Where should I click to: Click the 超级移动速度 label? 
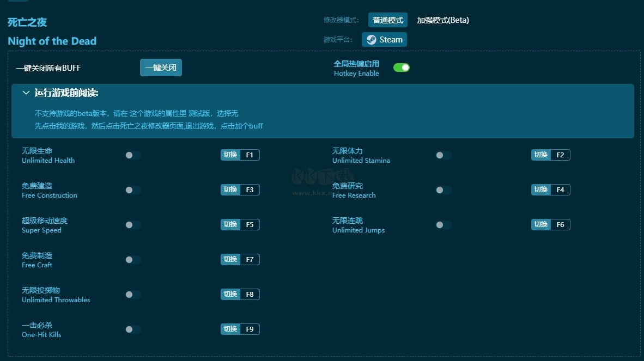coord(45,221)
